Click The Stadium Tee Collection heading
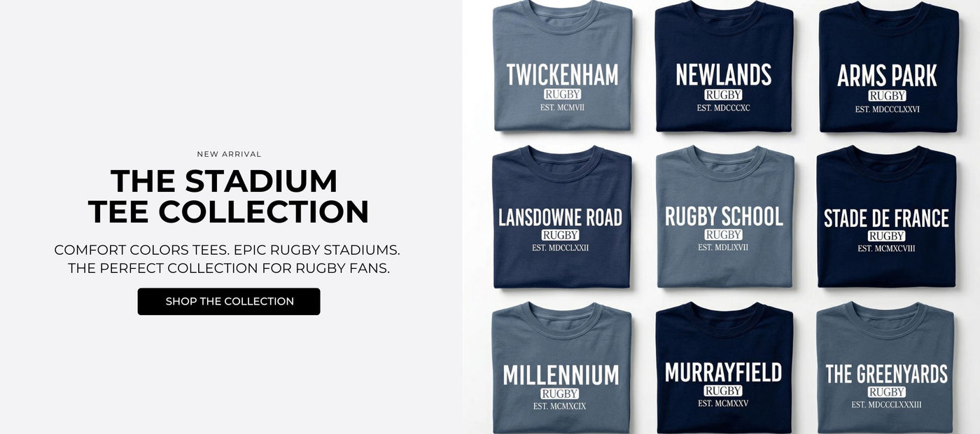980x434 pixels. [x=228, y=197]
